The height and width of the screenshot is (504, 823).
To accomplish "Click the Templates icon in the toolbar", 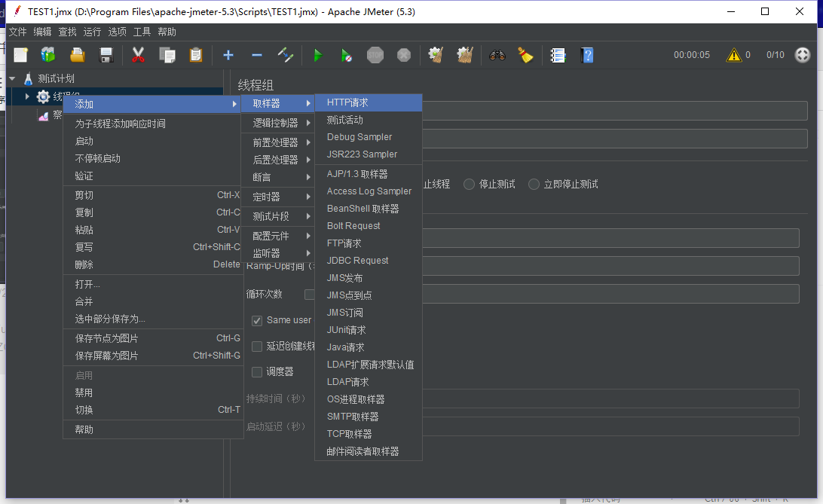I will 47,55.
